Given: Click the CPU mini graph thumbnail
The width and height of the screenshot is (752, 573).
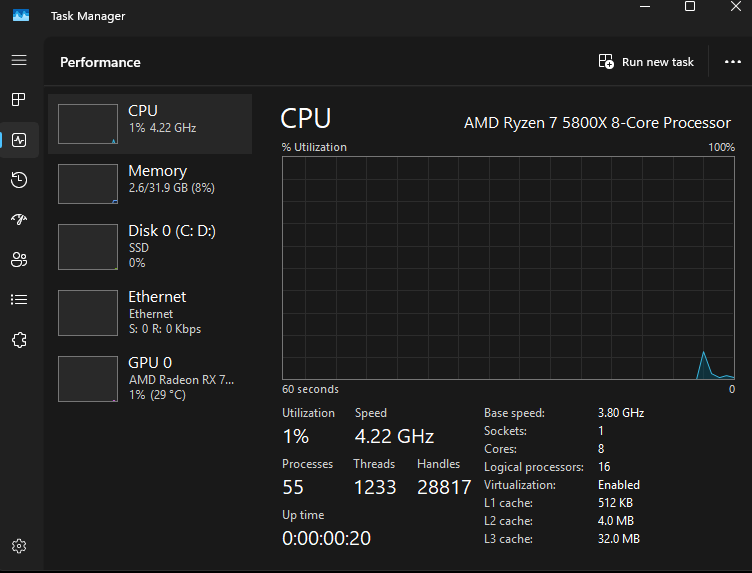Looking at the screenshot, I should click(88, 124).
